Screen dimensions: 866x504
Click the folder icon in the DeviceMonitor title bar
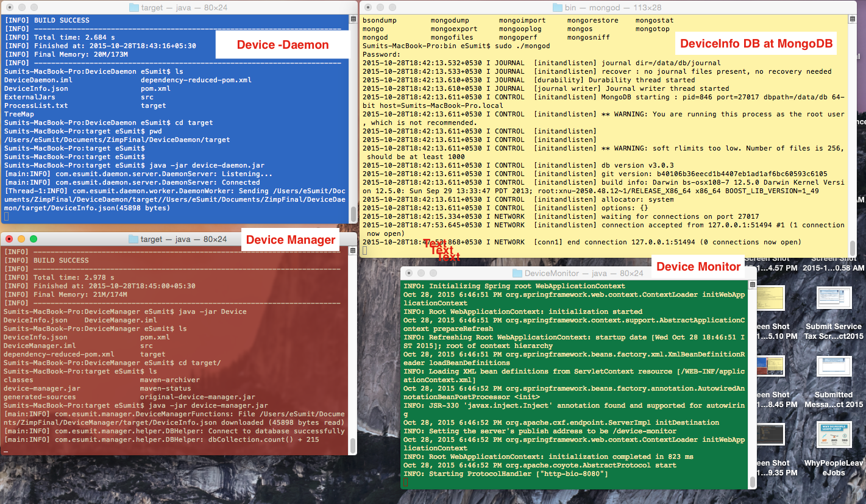pos(517,273)
